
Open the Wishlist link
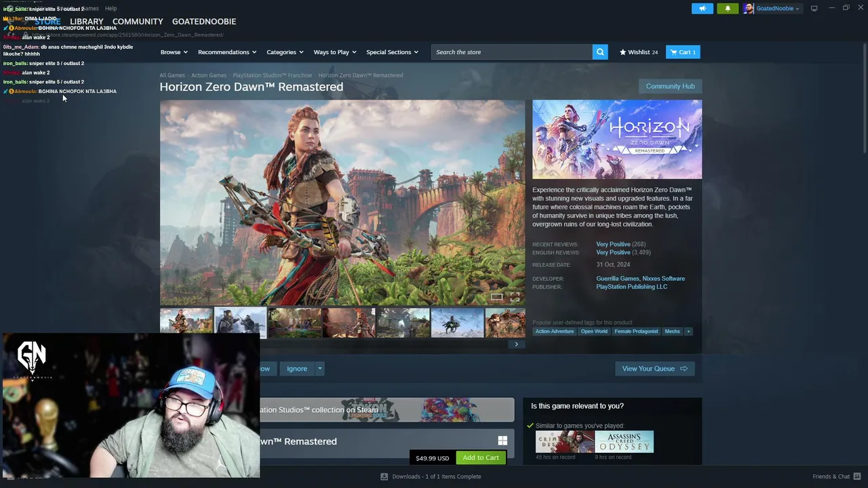639,52
